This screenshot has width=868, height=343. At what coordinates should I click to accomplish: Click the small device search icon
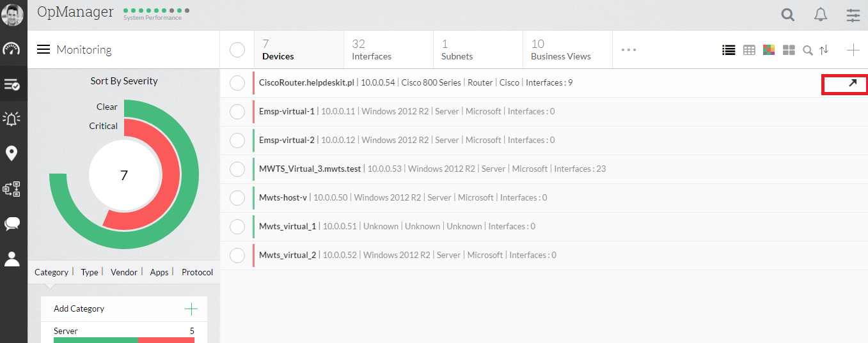tap(808, 50)
